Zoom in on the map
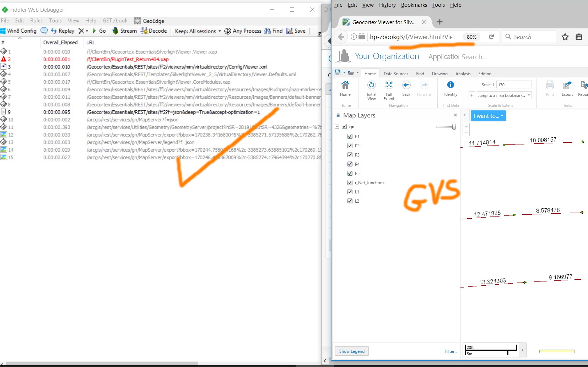Screen dimensions: 588x367 click(466, 126)
